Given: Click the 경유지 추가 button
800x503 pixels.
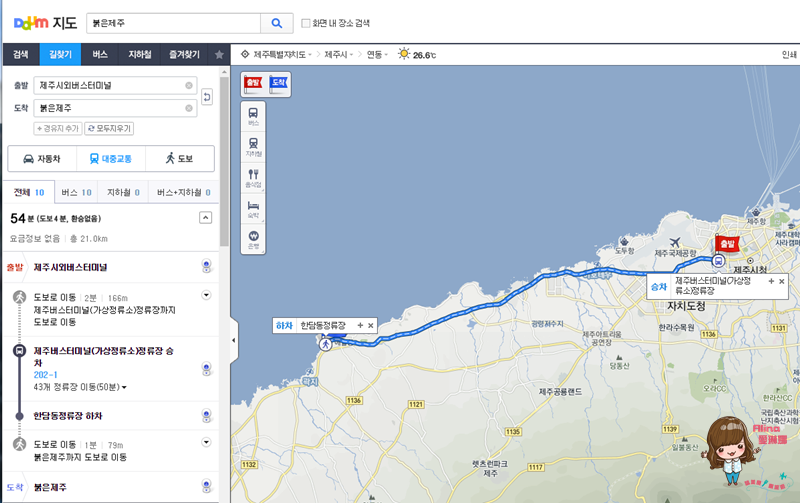Looking at the screenshot, I should click(58, 129).
